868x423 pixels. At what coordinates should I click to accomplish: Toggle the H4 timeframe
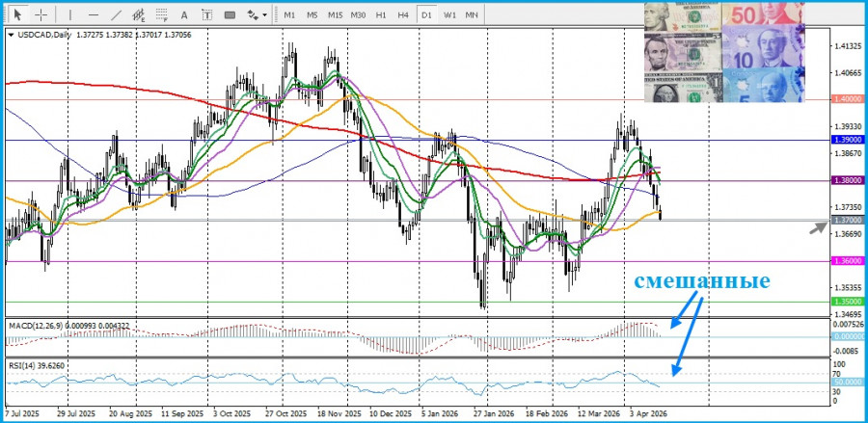click(404, 14)
